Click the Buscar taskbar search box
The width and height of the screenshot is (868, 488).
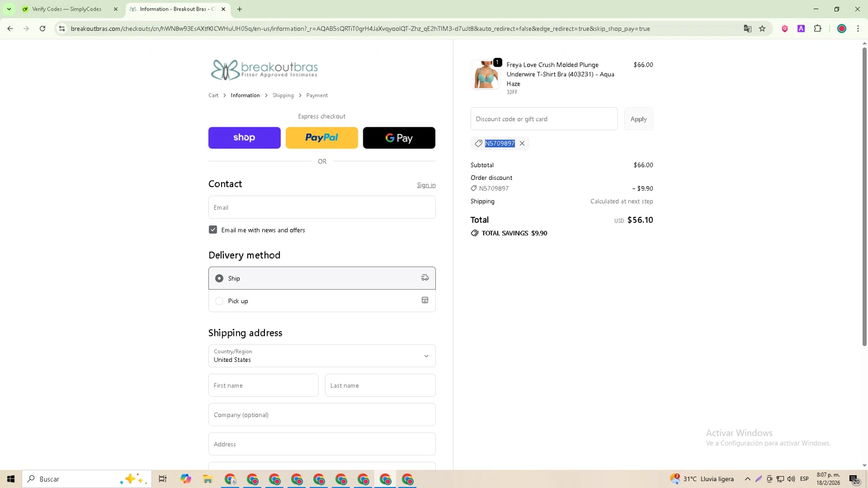(x=87, y=479)
